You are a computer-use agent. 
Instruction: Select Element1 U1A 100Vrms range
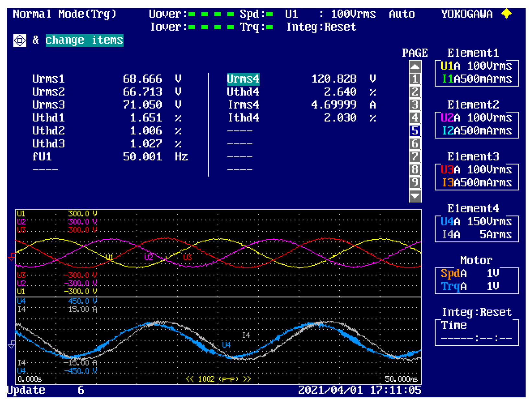point(476,66)
